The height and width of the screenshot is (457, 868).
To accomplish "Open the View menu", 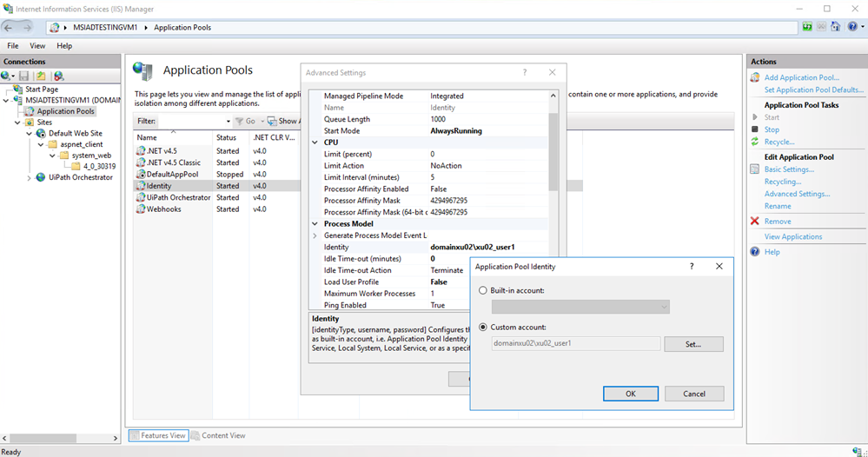I will (37, 45).
